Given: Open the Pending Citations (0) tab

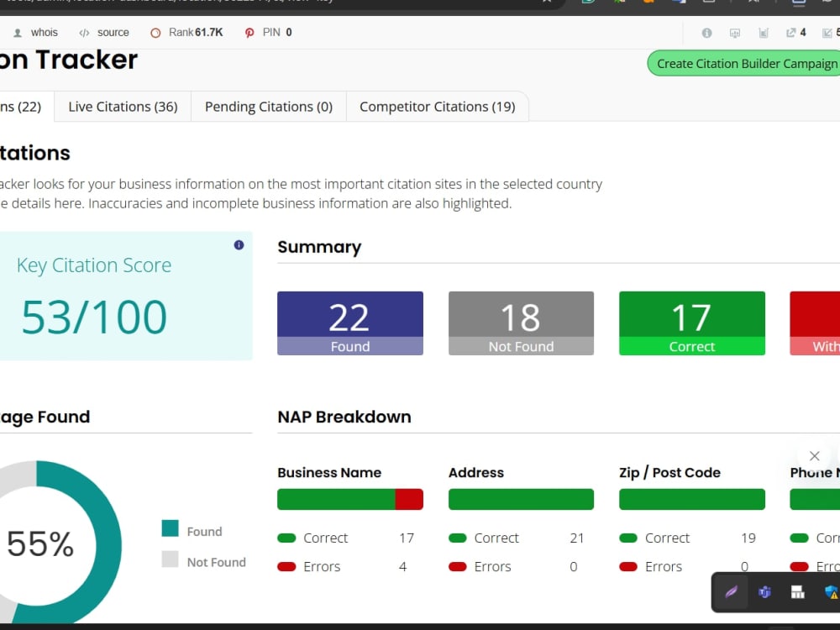Looking at the screenshot, I should tap(269, 107).
